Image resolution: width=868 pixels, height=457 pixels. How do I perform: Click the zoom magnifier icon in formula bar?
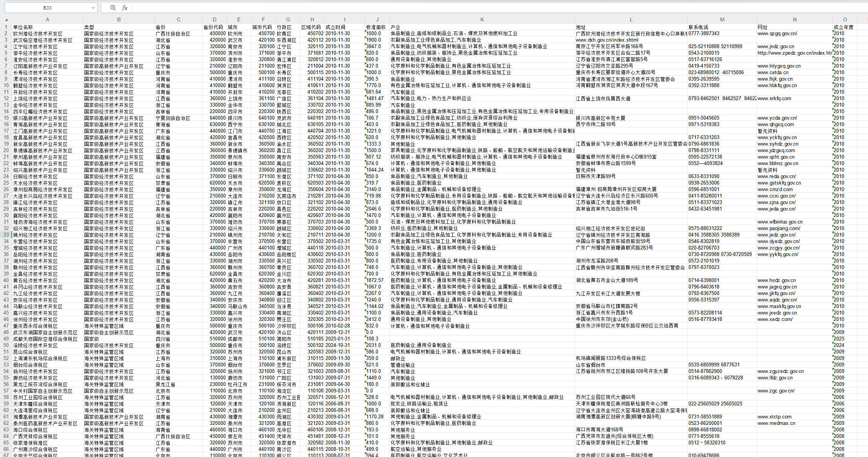click(x=113, y=8)
